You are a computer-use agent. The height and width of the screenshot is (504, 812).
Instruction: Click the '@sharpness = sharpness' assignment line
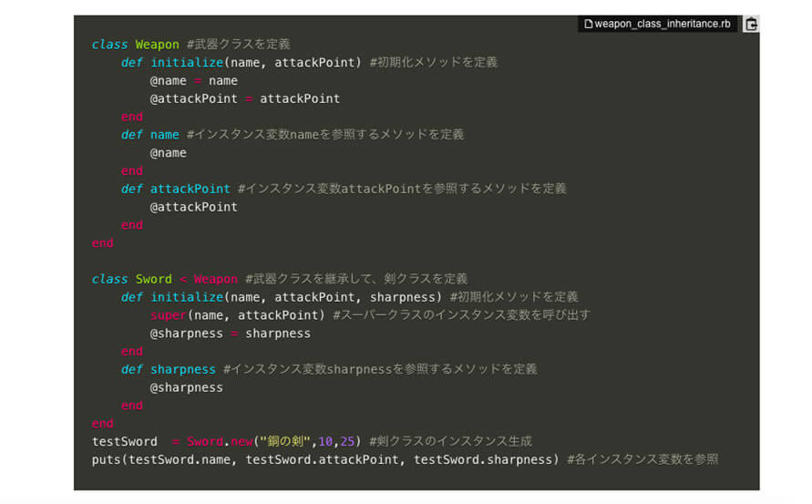pos(231,334)
